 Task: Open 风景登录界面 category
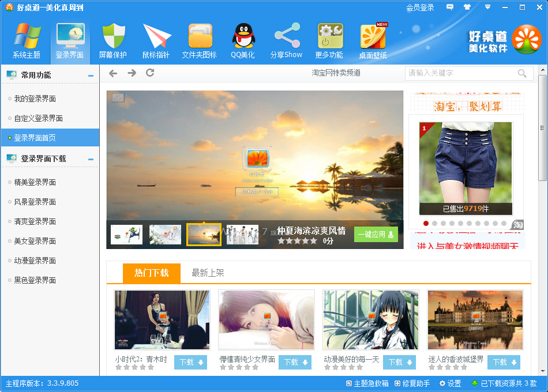(35, 202)
